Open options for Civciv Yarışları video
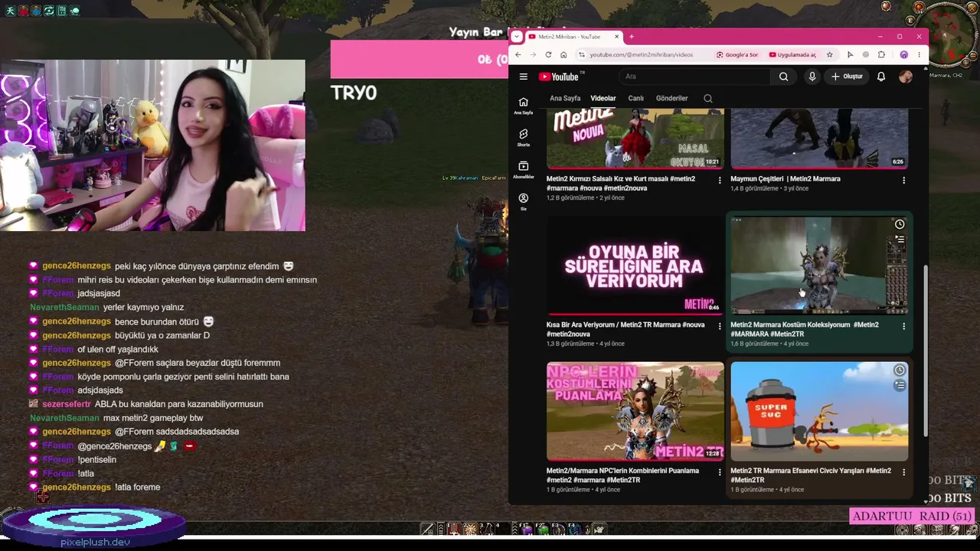 tap(903, 472)
